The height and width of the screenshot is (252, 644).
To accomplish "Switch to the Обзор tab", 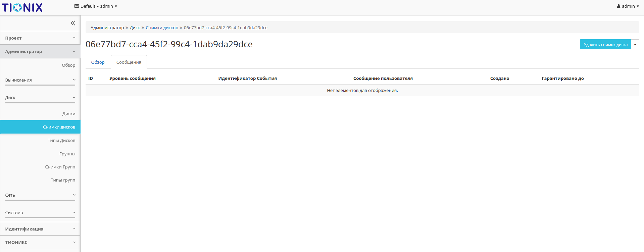I will pos(98,62).
